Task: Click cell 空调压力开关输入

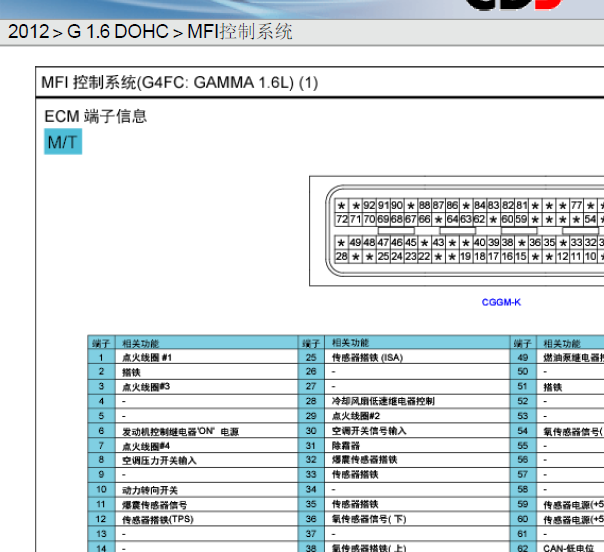Action: coord(206,460)
